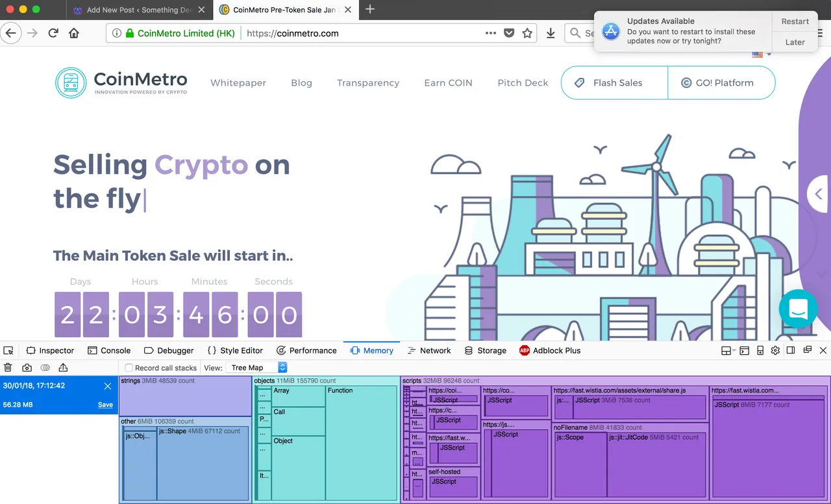The image size is (831, 504).
Task: Select the CoinMetro Pre-Token Sale tab
Action: point(287,10)
